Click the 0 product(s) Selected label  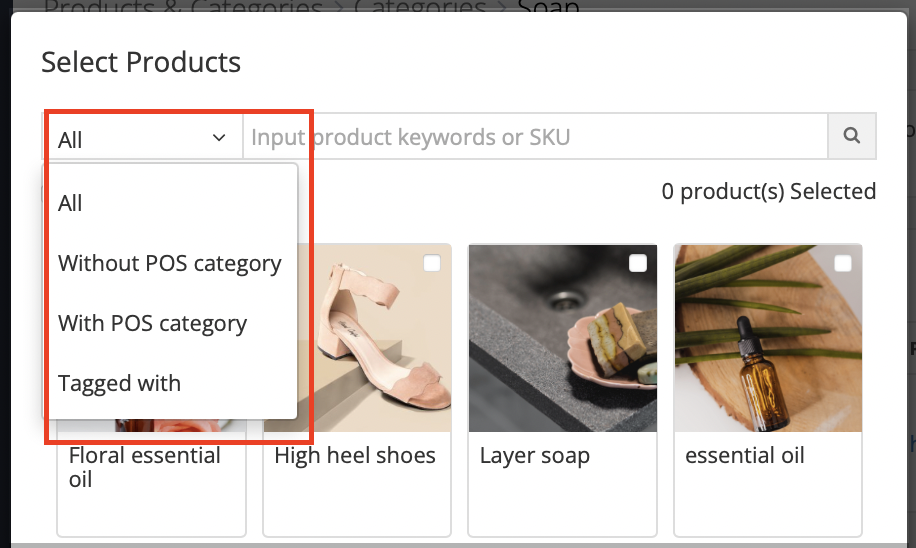[768, 192]
